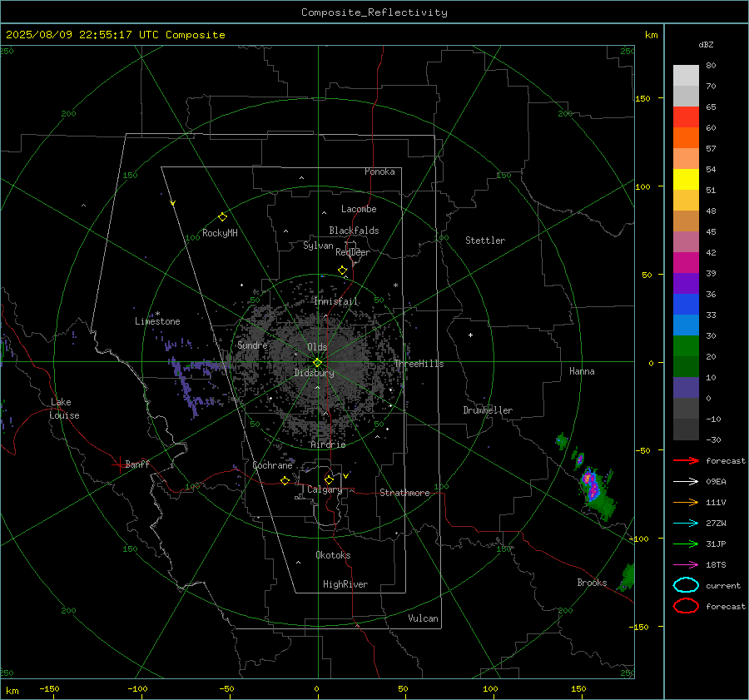Select the green 31JP arrow legend icon
749x700 pixels.
point(686,544)
